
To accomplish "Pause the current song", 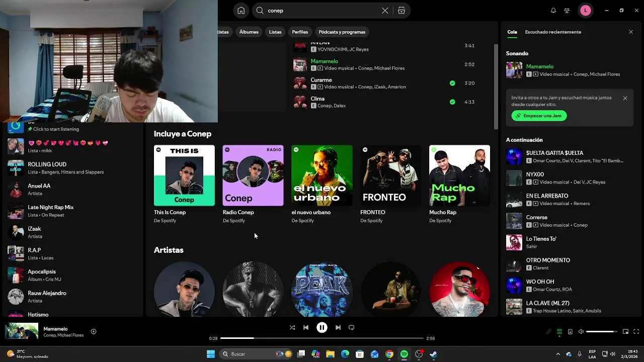I will [322, 327].
